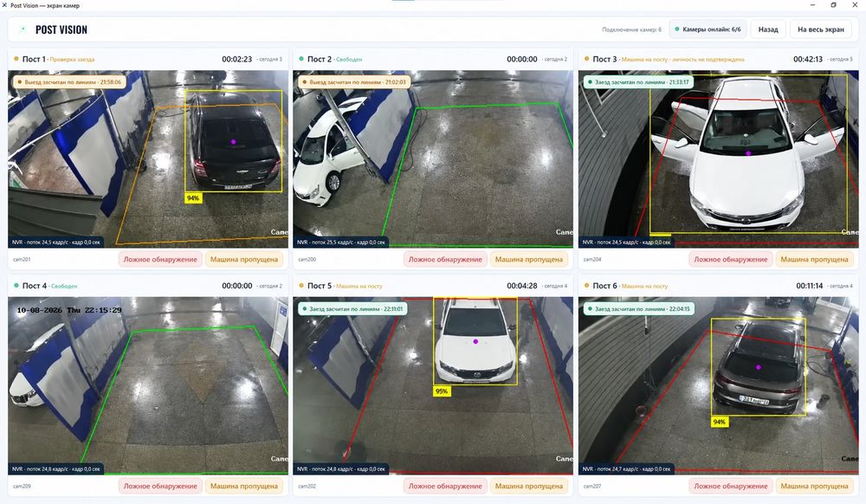
Task: Click the Подключение камер: 6 text
Action: [631, 29]
